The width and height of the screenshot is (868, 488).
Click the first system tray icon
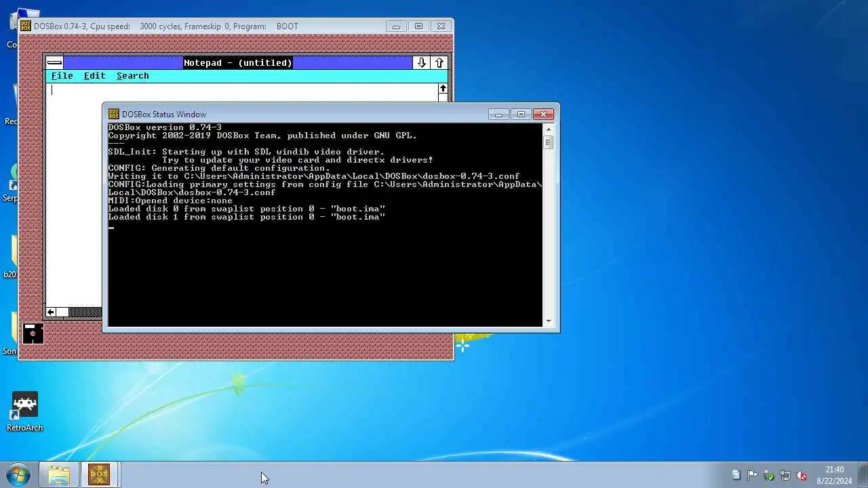(x=736, y=475)
